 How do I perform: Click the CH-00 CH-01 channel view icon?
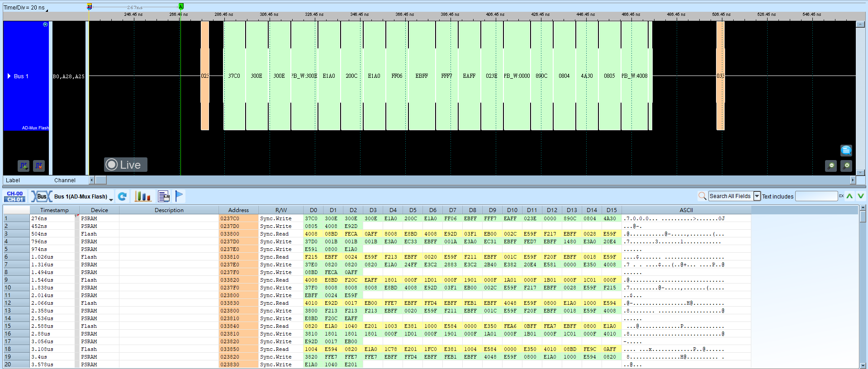point(15,196)
